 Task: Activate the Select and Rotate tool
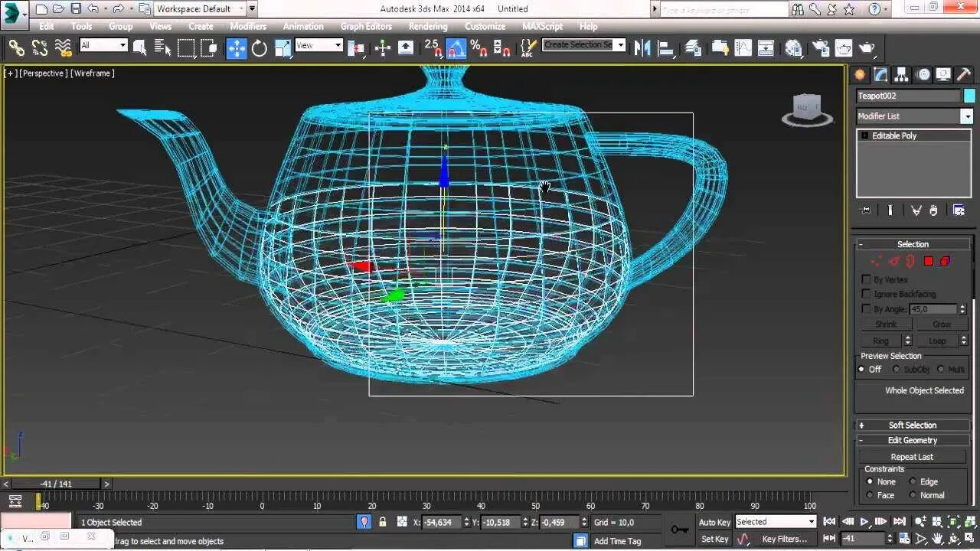(x=260, y=47)
